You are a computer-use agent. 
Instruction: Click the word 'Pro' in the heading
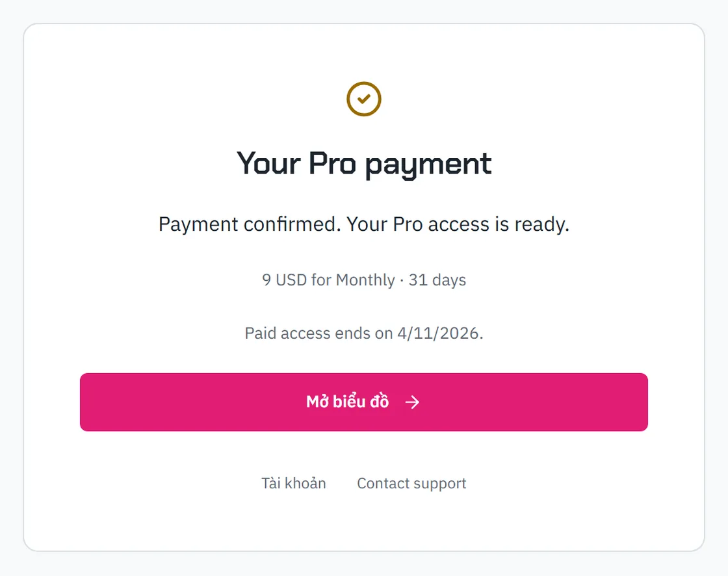(x=332, y=163)
